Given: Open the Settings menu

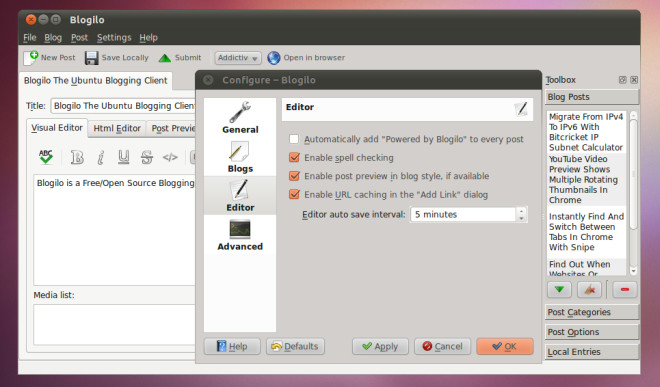Looking at the screenshot, I should click(x=114, y=37).
